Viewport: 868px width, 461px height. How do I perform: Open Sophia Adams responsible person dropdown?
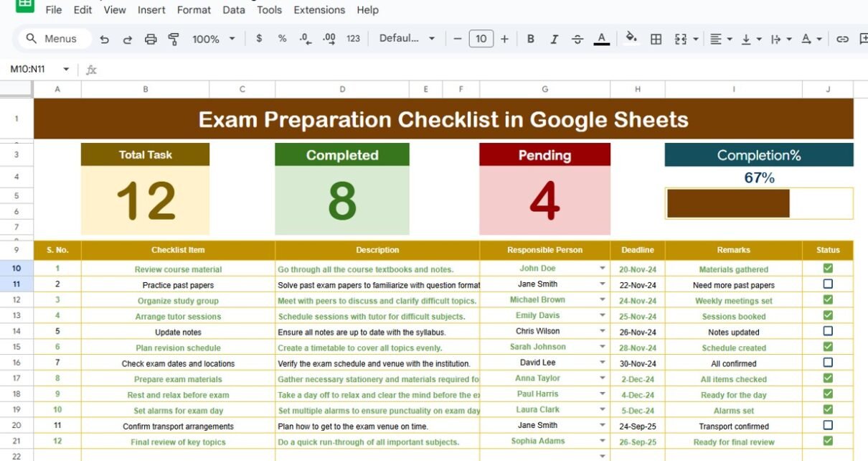pos(603,441)
